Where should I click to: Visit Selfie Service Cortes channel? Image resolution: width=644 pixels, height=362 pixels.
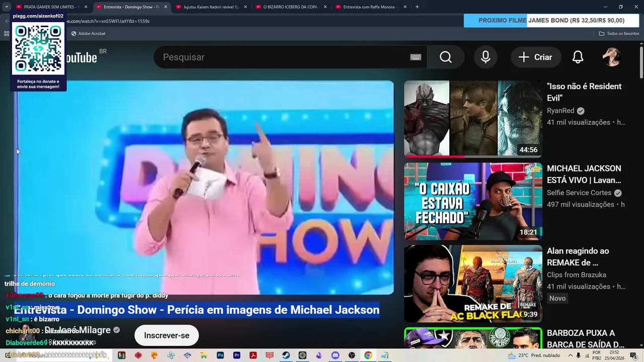[x=579, y=193]
